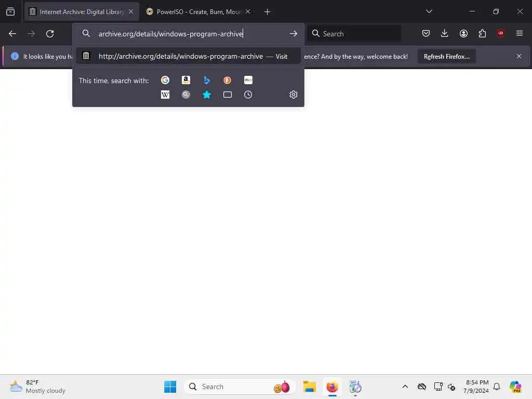Open File Explorer from taskbar
This screenshot has height=399, width=532.
310,387
